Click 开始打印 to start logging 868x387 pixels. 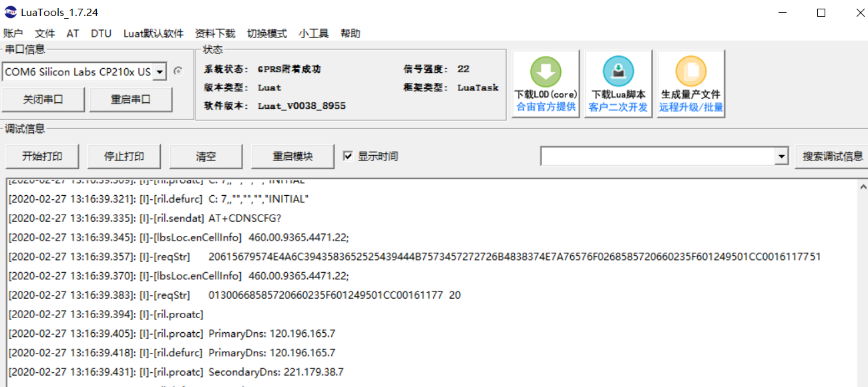(42, 156)
